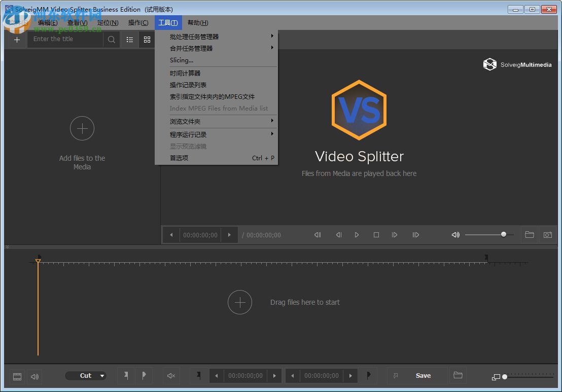Take a snapshot with the camera icon

pos(548,235)
